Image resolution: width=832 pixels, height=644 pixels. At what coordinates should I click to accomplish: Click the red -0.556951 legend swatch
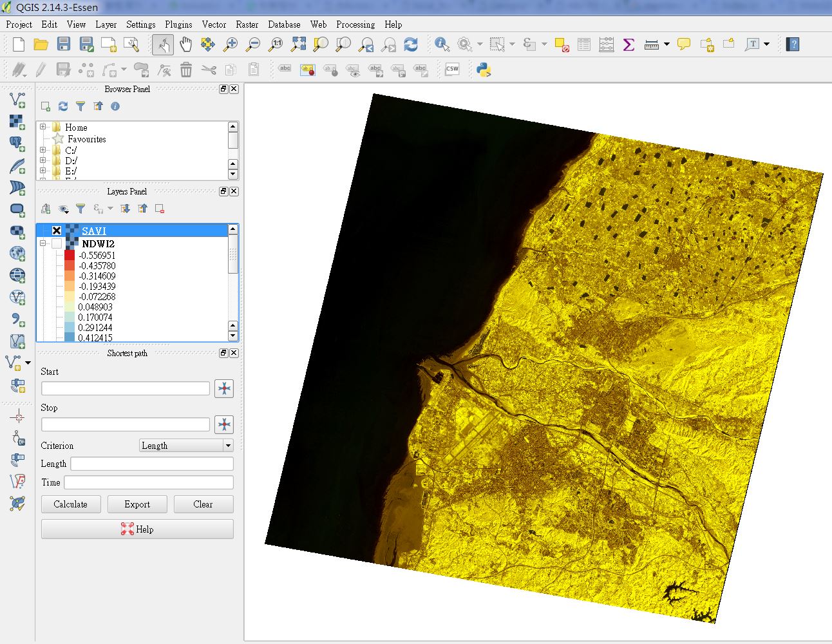(70, 255)
